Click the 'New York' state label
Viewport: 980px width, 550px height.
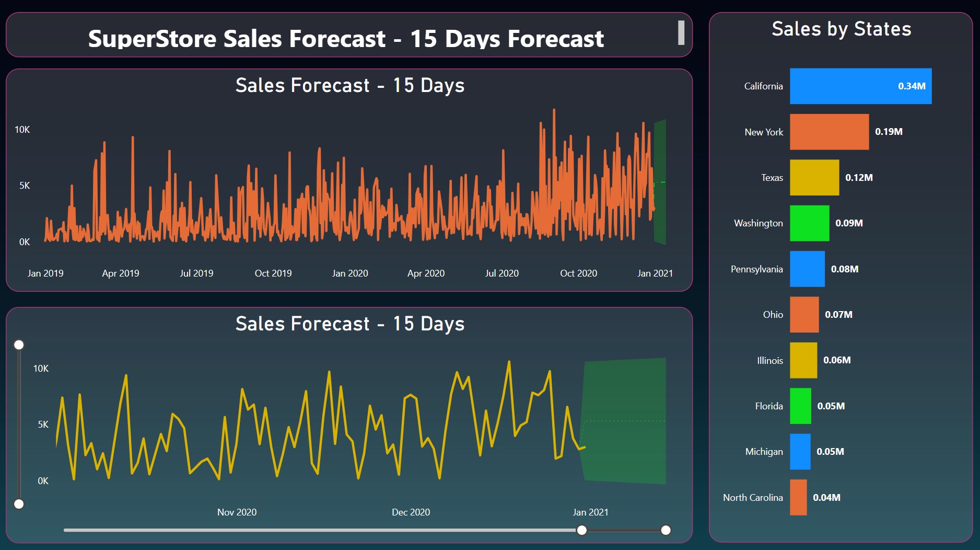tap(764, 132)
